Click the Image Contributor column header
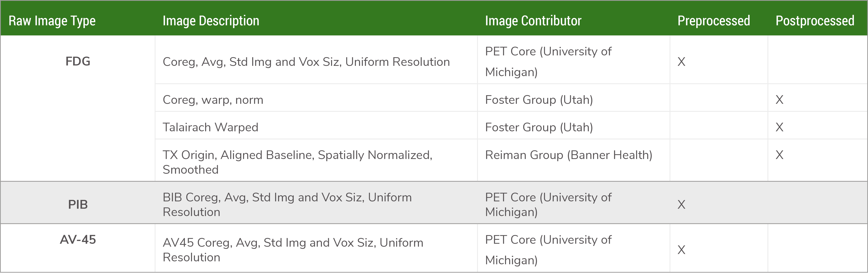This screenshot has width=868, height=276. (x=533, y=21)
